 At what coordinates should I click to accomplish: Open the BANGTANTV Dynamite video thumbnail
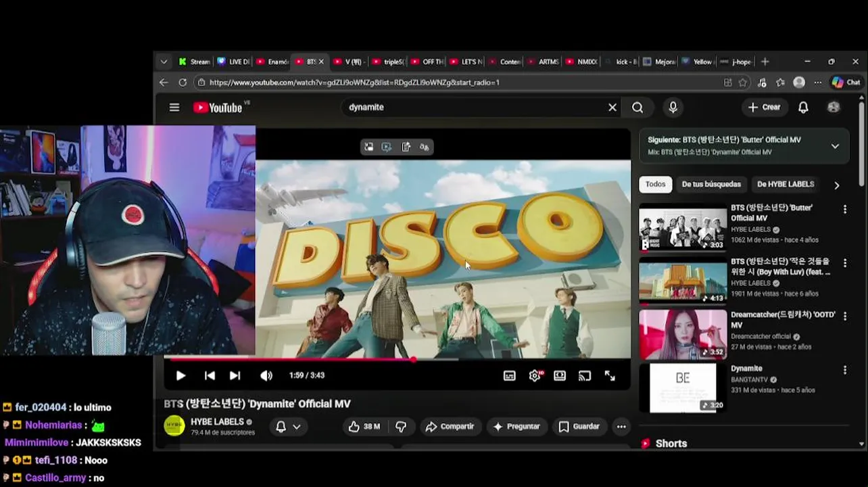683,388
